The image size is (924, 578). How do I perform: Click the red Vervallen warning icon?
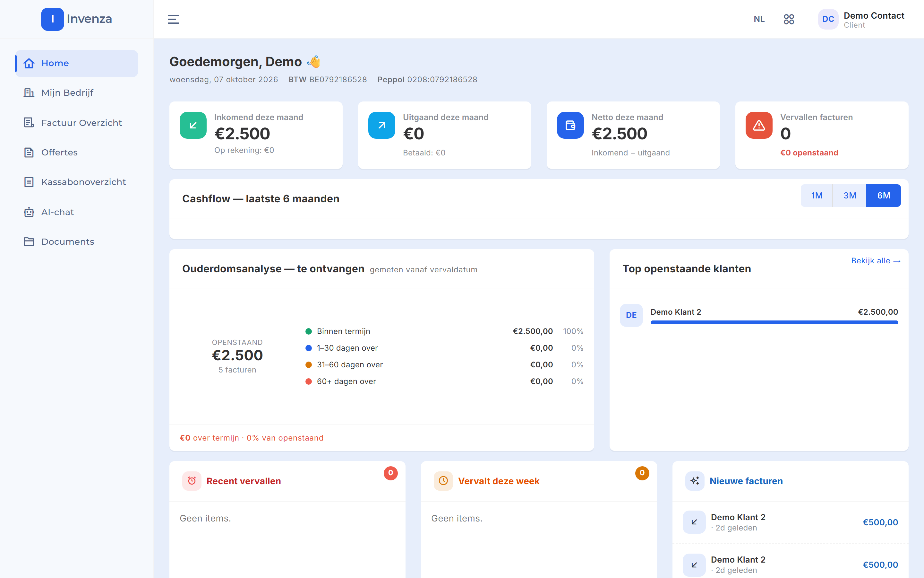point(759,125)
